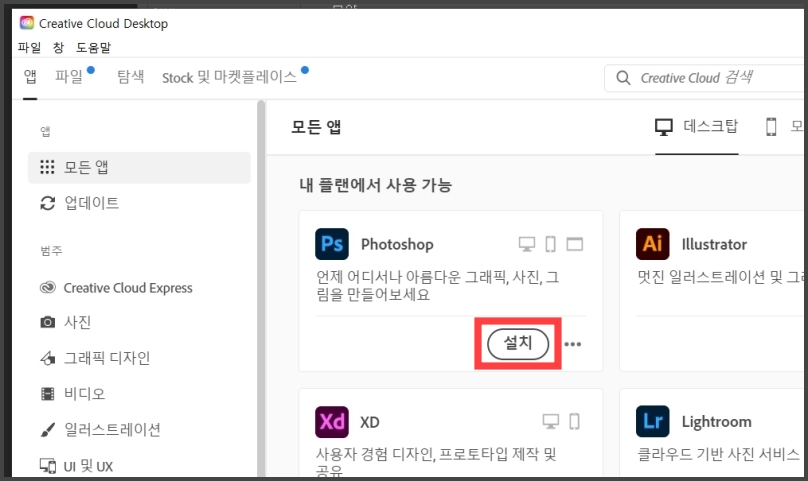Click the grid icon beside 모든 앱
Viewport: 808px width, 481px height.
[x=47, y=167]
